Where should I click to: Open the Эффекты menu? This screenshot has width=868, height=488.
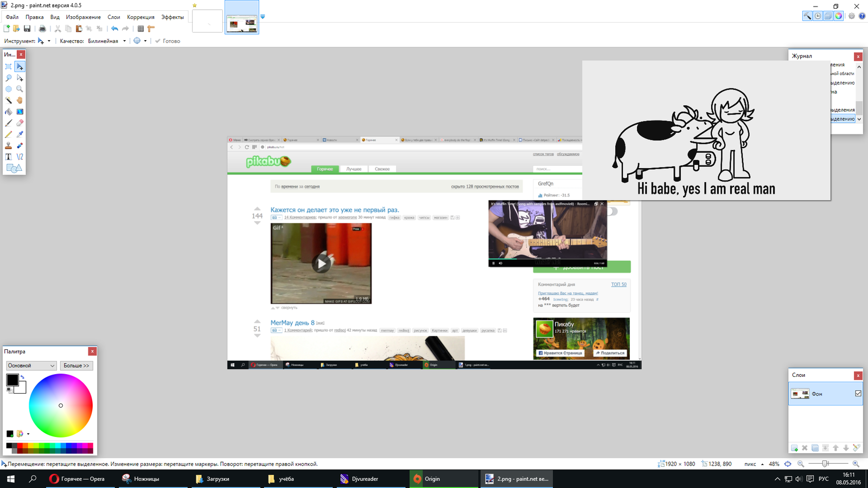173,17
